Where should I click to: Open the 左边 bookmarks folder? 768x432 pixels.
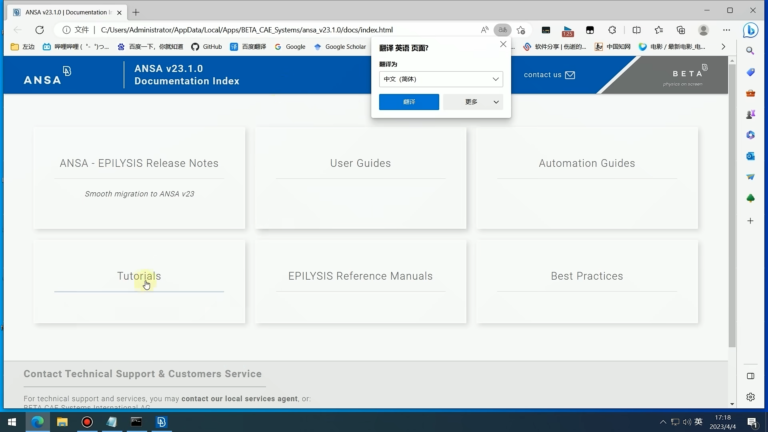pos(23,47)
